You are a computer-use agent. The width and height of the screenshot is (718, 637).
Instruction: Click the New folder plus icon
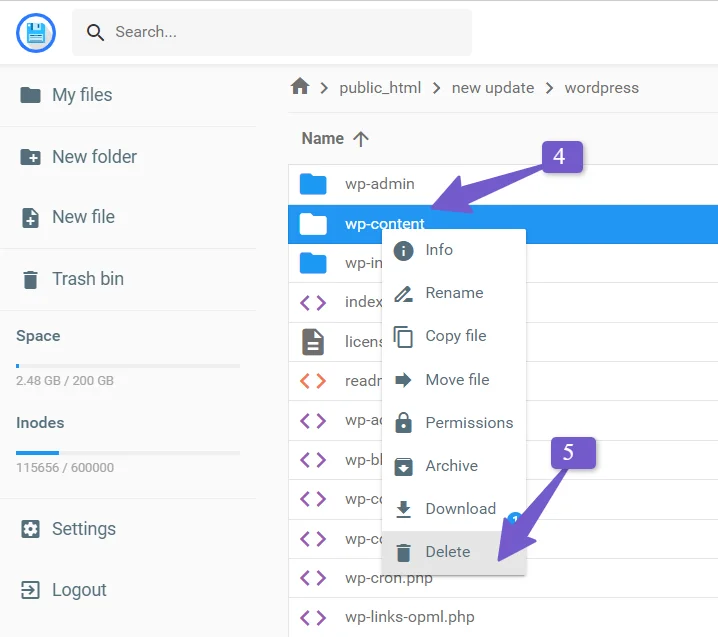[30, 157]
